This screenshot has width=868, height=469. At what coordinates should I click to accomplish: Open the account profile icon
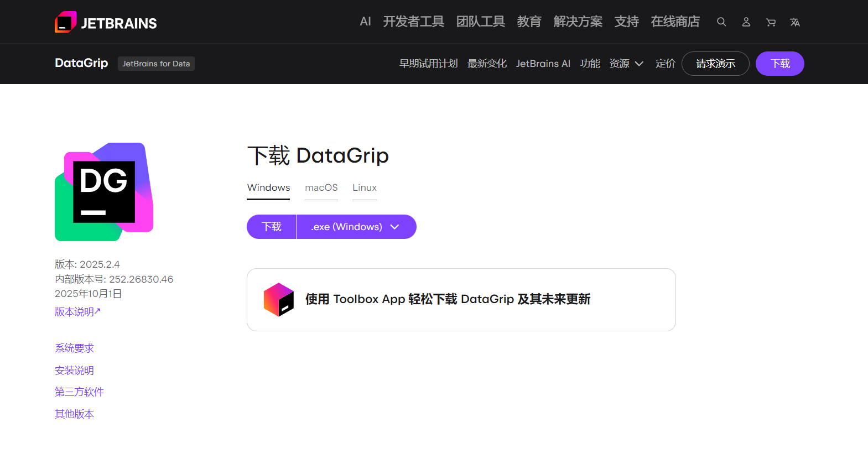tap(746, 22)
